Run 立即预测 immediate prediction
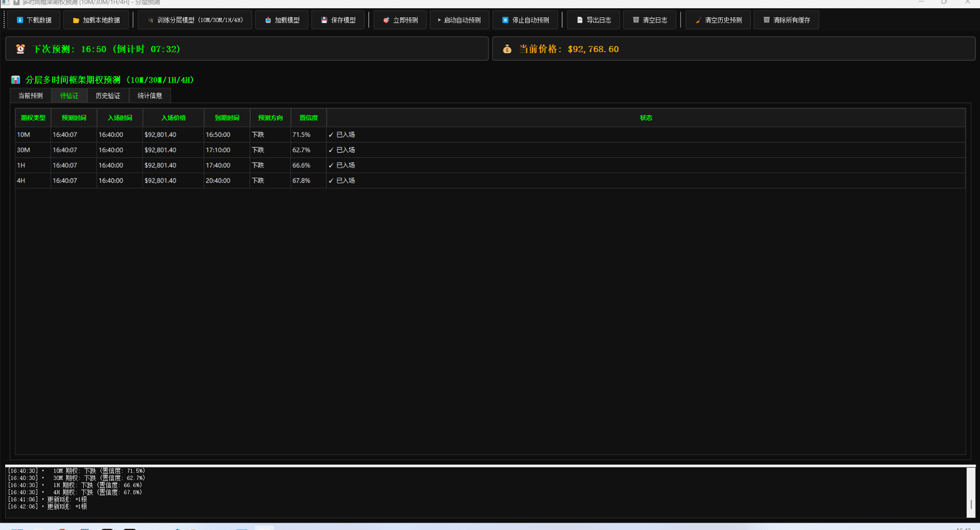 click(400, 20)
